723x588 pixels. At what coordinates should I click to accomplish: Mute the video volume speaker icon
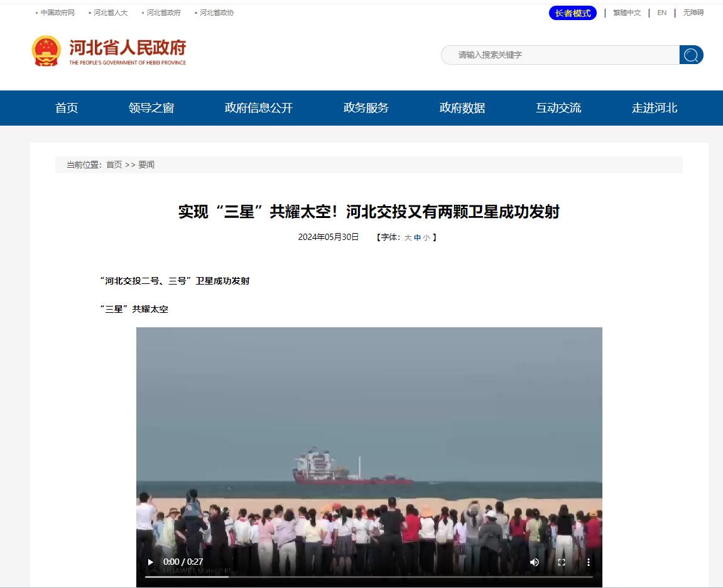535,562
